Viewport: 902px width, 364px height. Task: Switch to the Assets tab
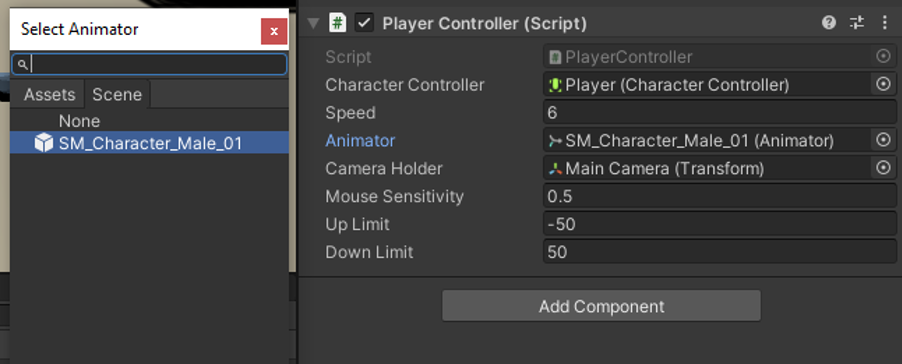pyautogui.click(x=49, y=94)
